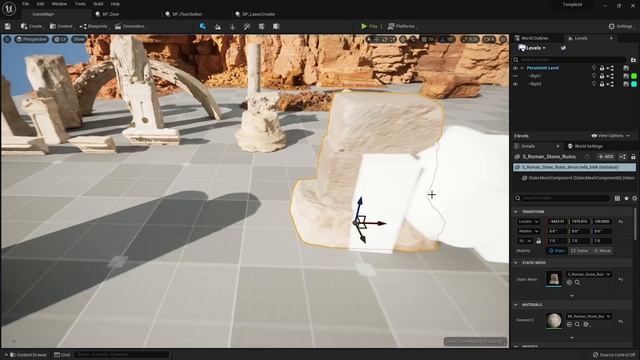The height and width of the screenshot is (360, 640).
Task: Switch to Landscape mode icon
Action: click(x=218, y=27)
